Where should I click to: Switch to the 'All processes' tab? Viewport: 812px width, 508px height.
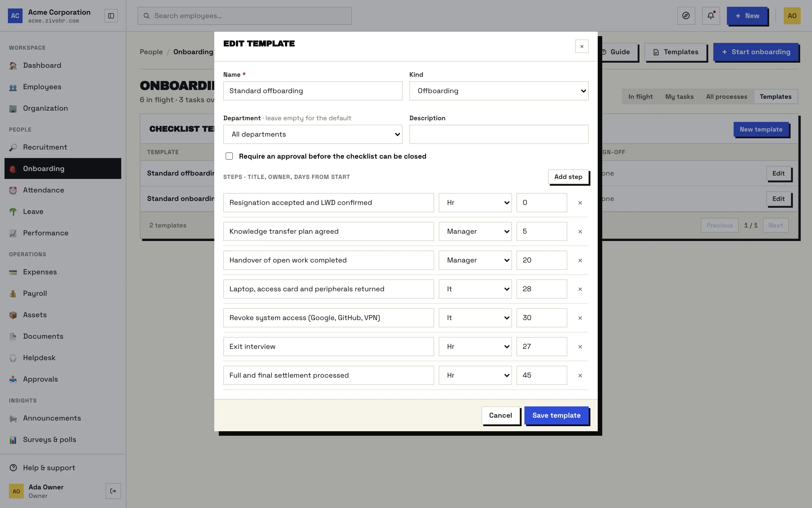(x=727, y=97)
